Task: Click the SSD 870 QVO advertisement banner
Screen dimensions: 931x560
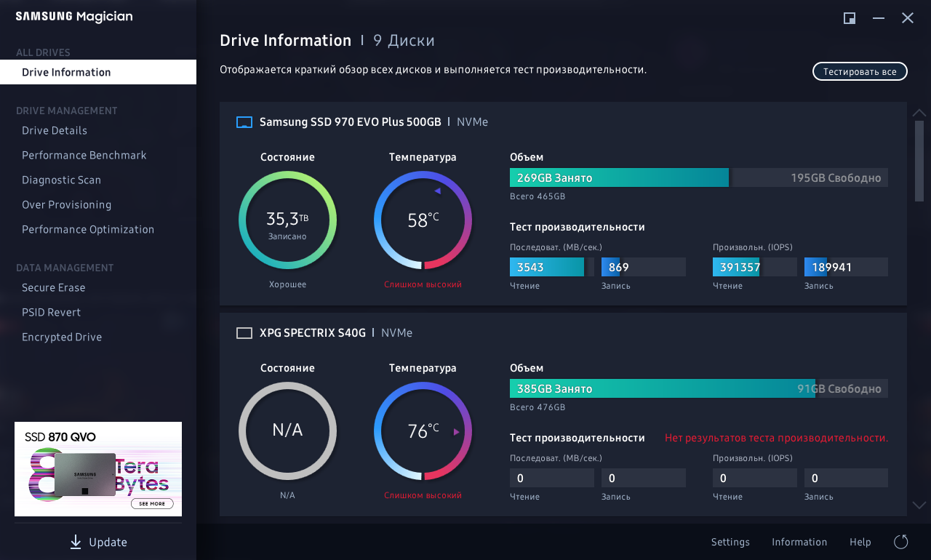Action: click(x=98, y=469)
